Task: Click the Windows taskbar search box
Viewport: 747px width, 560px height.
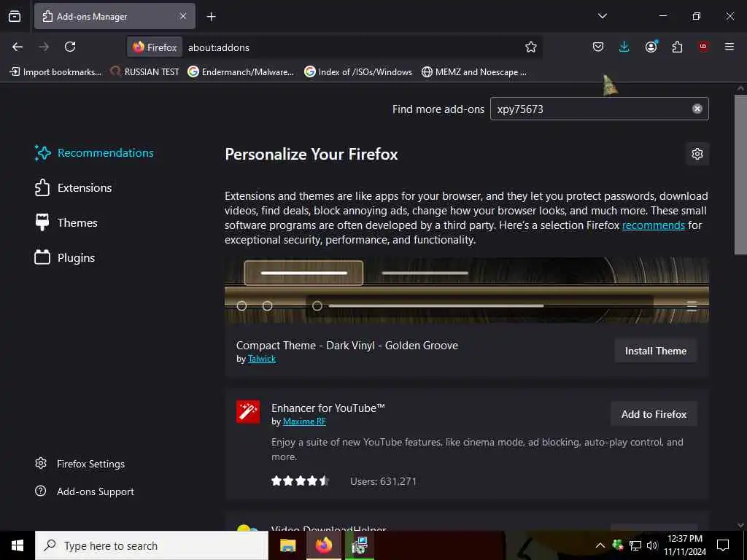Action: point(152,545)
